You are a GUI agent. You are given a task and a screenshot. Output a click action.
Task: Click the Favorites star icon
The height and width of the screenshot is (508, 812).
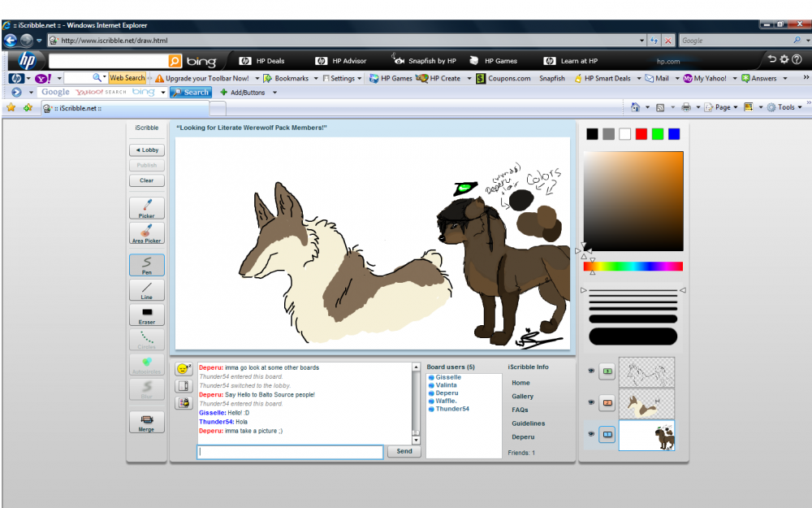pos(11,107)
